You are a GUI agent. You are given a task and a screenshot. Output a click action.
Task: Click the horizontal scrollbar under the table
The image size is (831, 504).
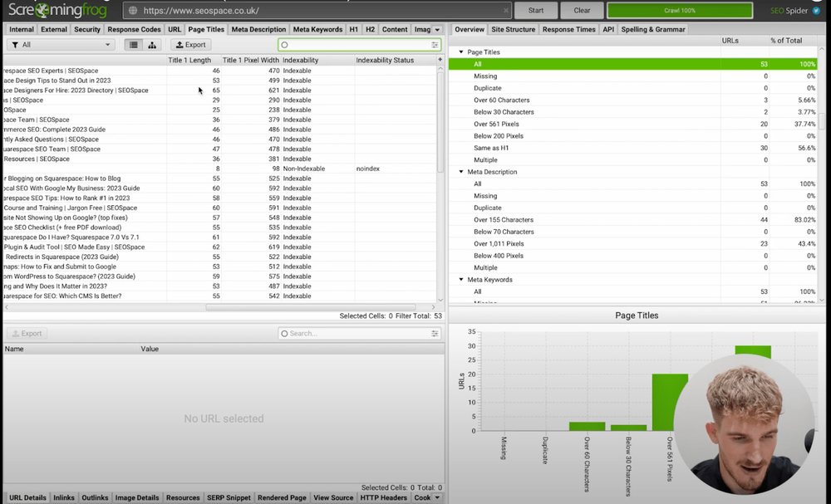(311, 307)
